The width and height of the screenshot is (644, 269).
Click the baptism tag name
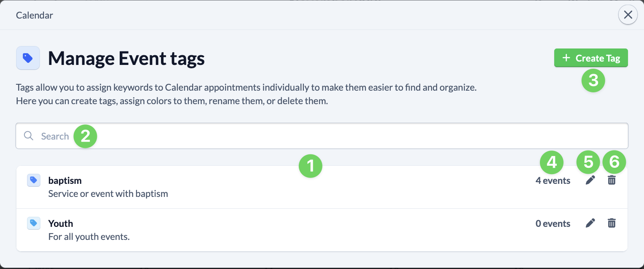point(65,180)
